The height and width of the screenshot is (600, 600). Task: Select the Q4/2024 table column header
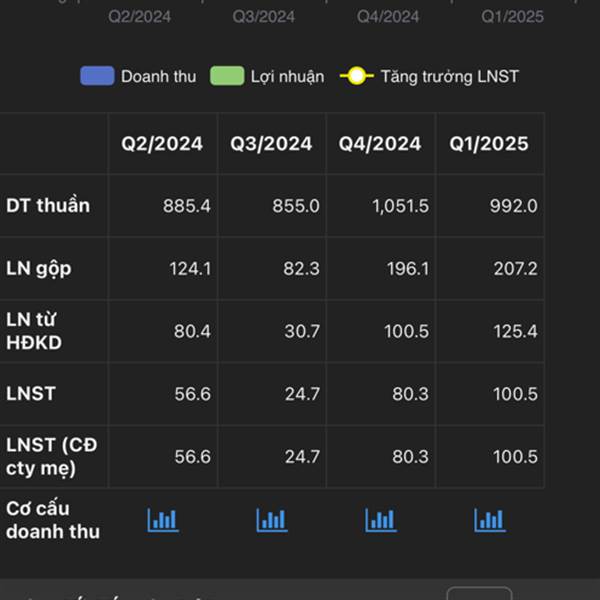click(x=380, y=144)
